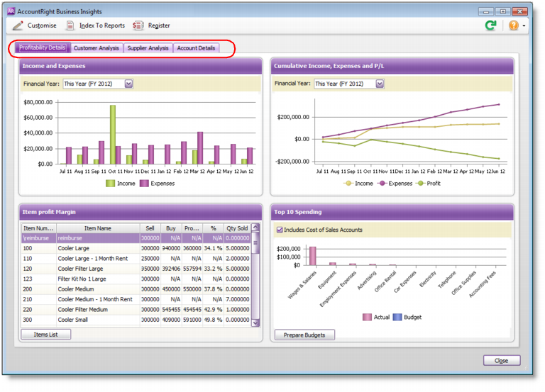This screenshot has height=392, width=545.
Task: Select the Cooler Filter Large row
Action: tap(136, 269)
